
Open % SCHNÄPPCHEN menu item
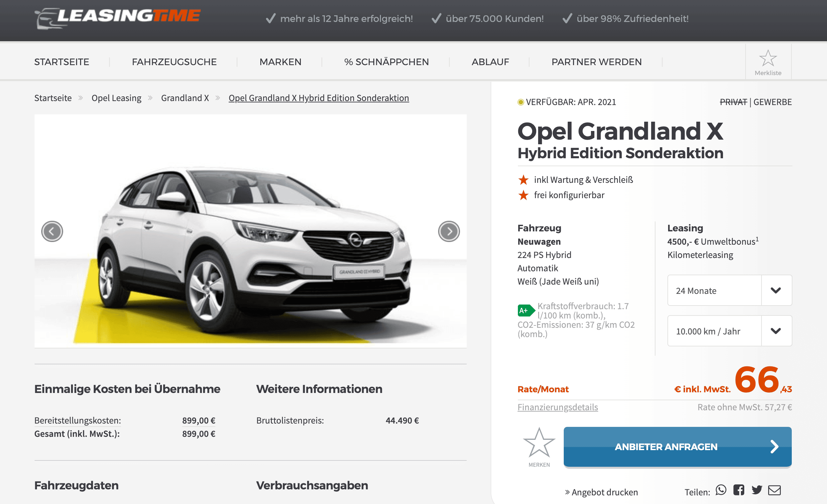pos(386,62)
